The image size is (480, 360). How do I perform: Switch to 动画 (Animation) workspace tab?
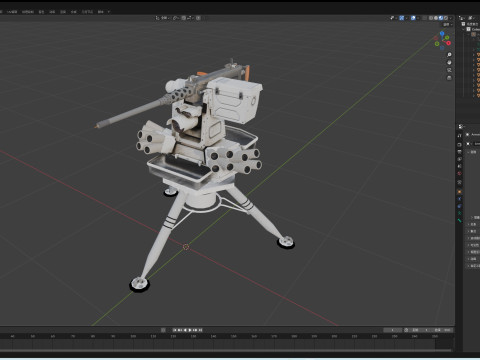[x=52, y=12]
